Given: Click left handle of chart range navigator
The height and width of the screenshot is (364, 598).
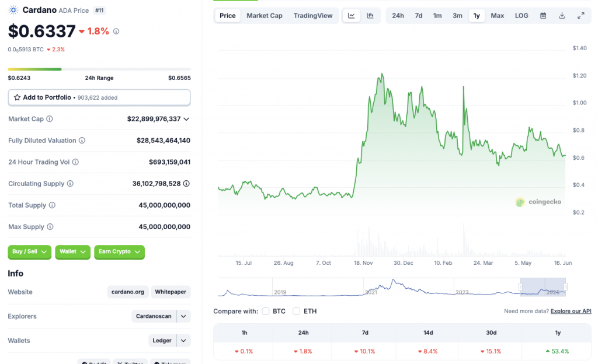Looking at the screenshot, I should [520, 286].
